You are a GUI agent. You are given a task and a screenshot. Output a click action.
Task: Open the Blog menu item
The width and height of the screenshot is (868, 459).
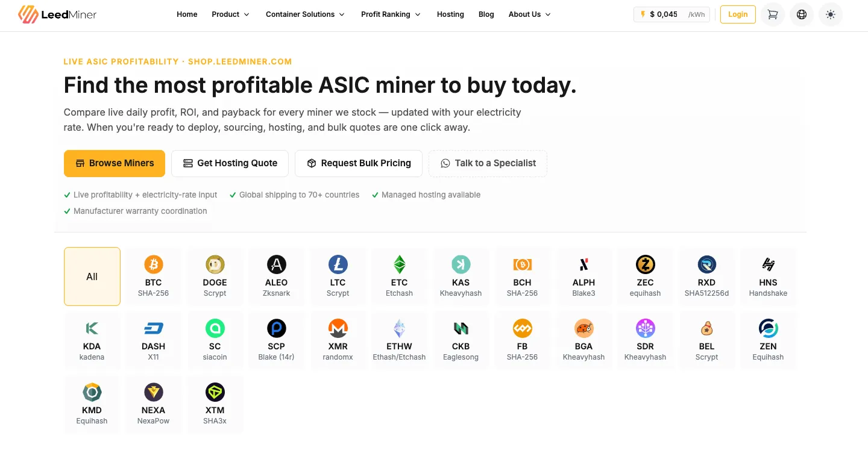click(x=486, y=14)
